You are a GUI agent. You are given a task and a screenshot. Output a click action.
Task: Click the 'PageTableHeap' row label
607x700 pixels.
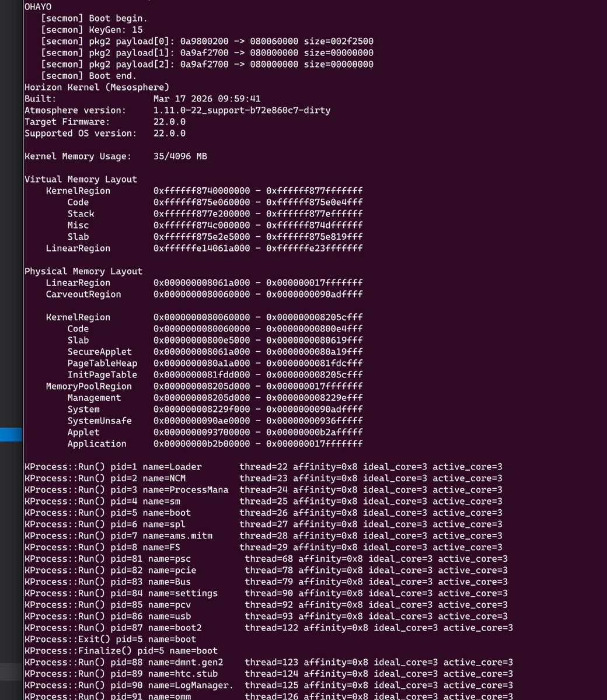coord(102,363)
